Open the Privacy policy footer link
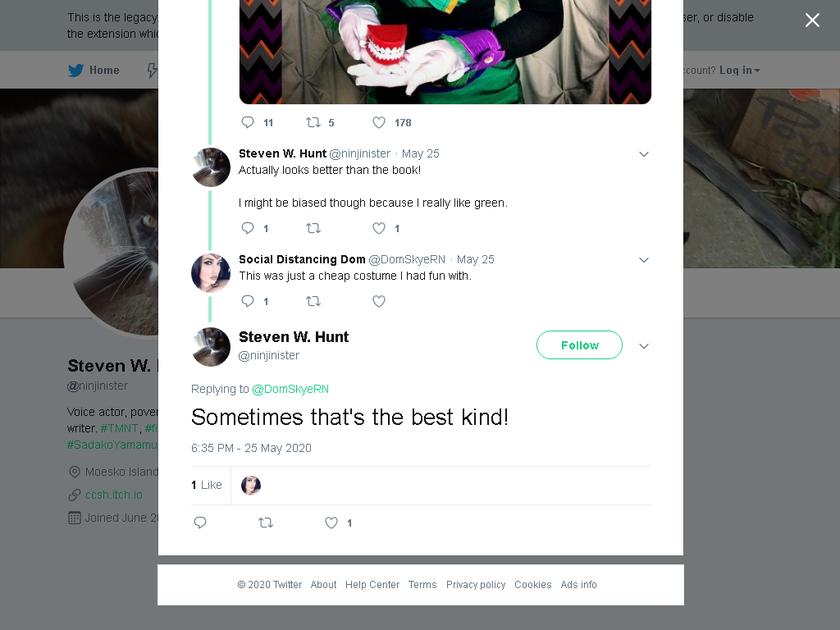 tap(476, 584)
